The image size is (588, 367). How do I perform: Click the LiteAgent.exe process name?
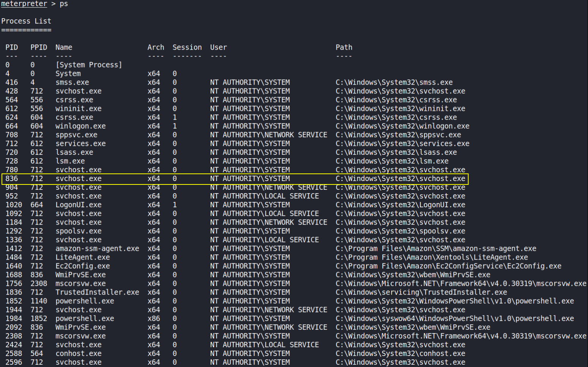[x=83, y=257]
